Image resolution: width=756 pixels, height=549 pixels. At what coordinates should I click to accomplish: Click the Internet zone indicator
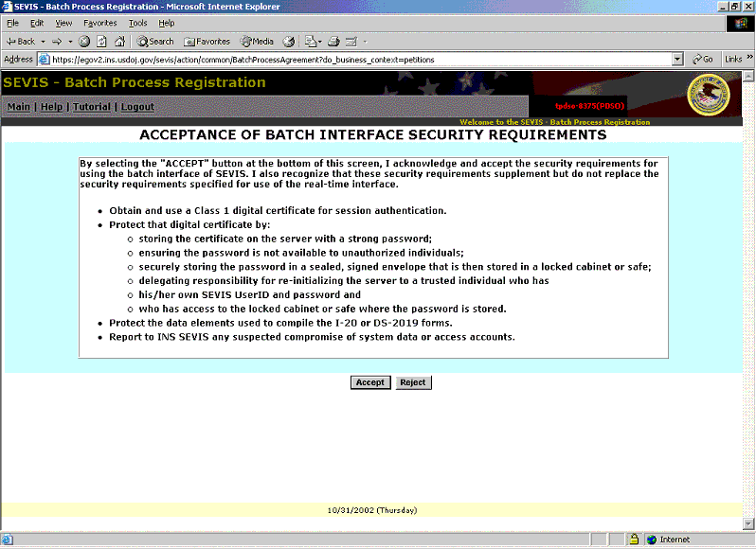coord(668,540)
